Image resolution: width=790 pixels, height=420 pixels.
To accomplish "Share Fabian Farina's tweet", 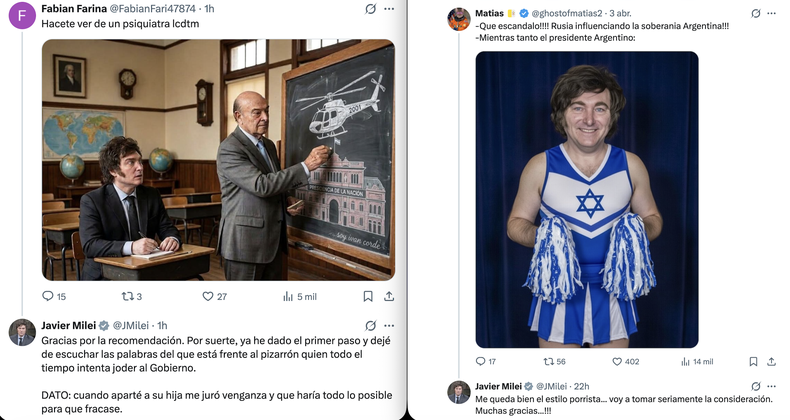I will [389, 296].
